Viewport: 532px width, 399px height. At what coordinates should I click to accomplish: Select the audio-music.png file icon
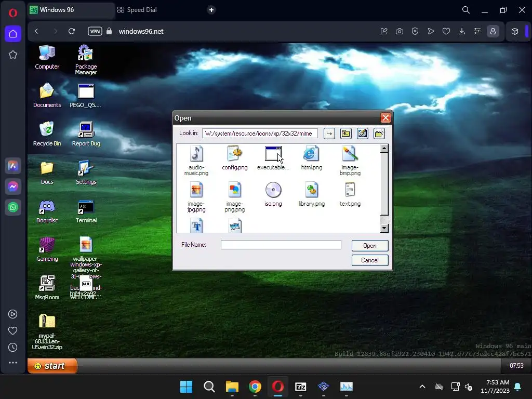(x=196, y=154)
